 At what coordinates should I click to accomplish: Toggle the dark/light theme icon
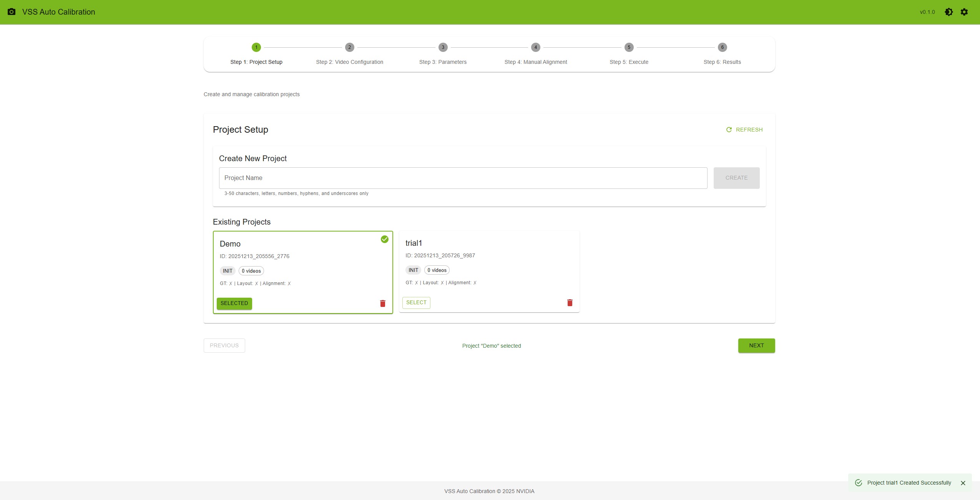coord(948,12)
